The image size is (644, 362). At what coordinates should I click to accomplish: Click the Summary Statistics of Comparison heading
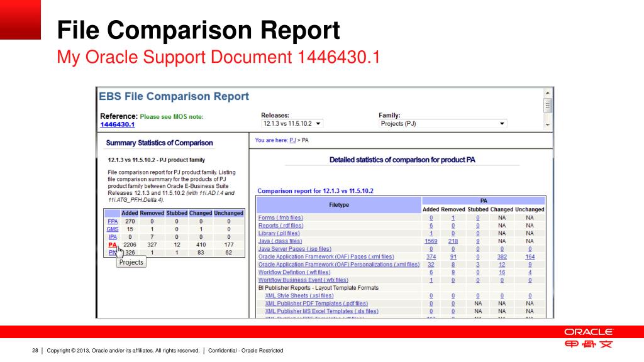click(x=159, y=143)
